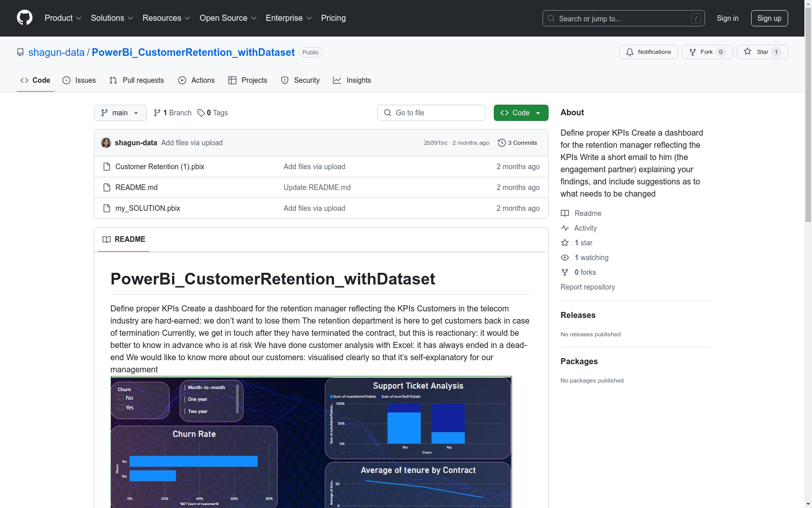Click the Fork count badge showing 0
The image size is (812, 508).
point(721,52)
